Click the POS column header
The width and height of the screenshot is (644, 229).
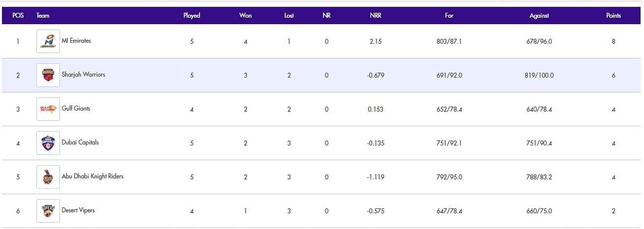18,16
